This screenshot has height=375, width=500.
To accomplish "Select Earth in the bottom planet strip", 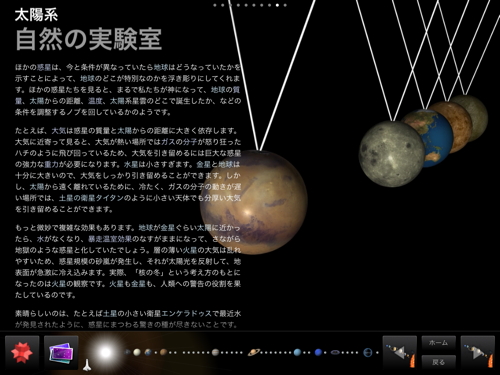I will (x=148, y=352).
